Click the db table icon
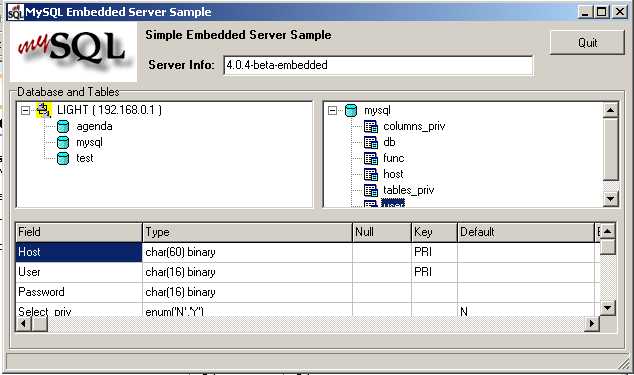 (x=371, y=142)
